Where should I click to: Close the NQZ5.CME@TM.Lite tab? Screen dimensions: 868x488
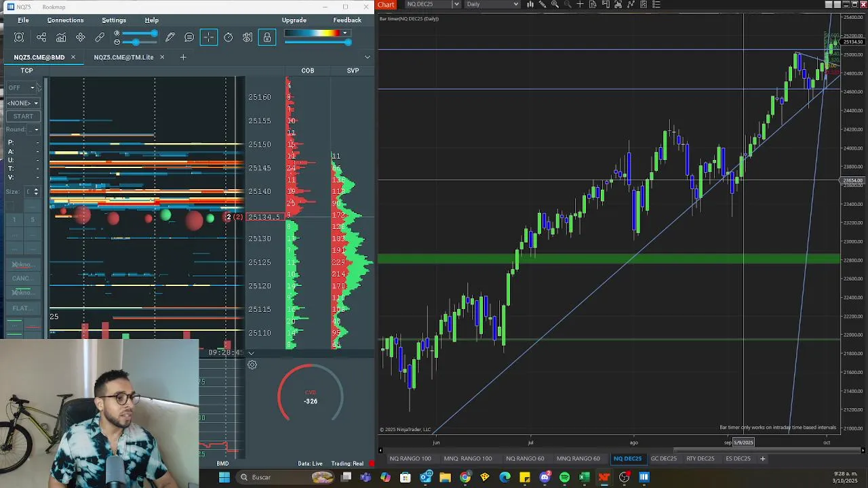pos(162,57)
